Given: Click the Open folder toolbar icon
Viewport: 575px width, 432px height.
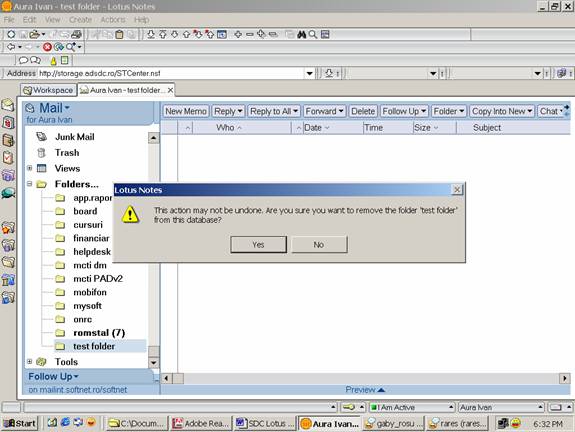Looking at the screenshot, I should click(34, 34).
